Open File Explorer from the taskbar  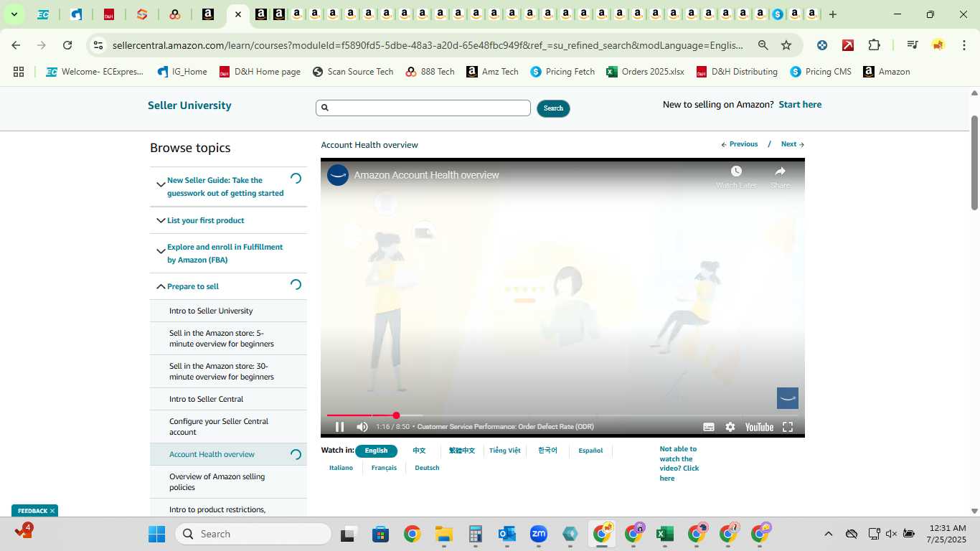pos(443,534)
